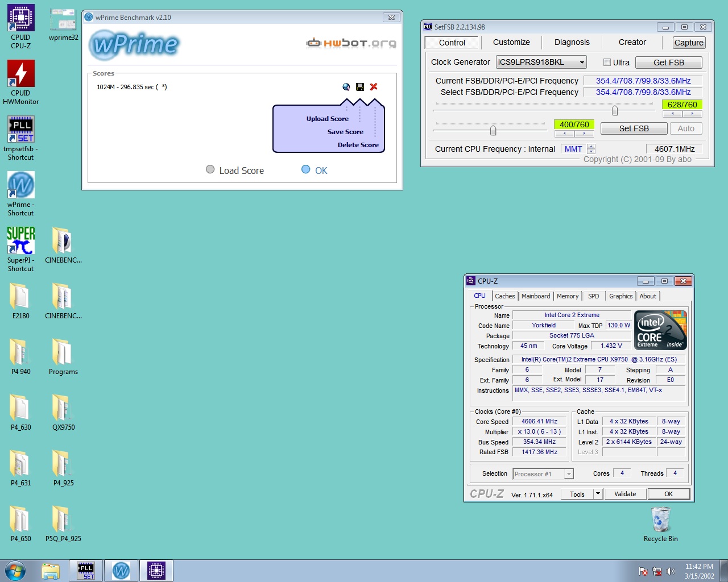
Task: Click the Get FSB button
Action: [669, 63]
